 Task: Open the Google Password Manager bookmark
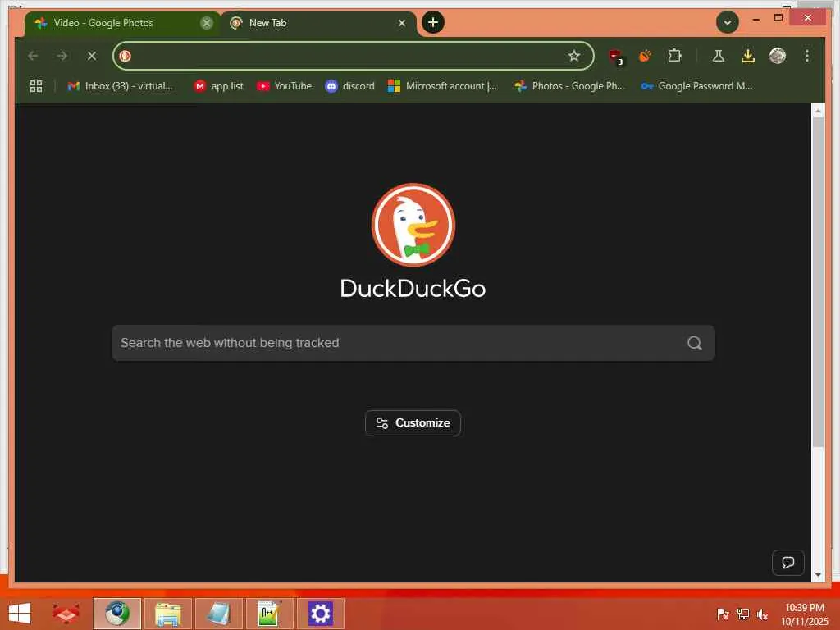pyautogui.click(x=696, y=86)
